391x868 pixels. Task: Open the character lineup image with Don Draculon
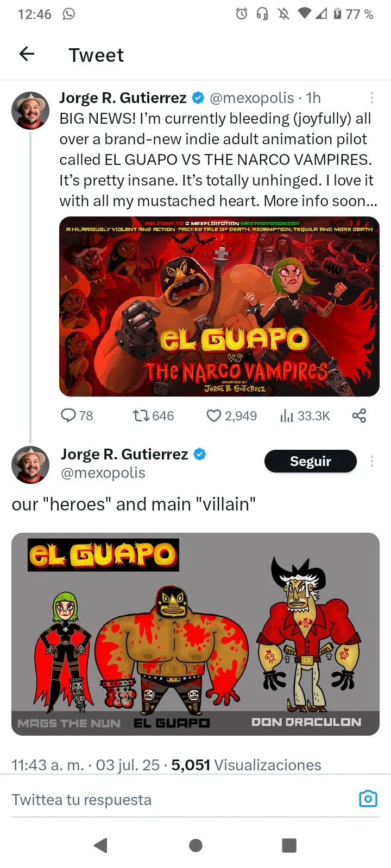pos(195,634)
